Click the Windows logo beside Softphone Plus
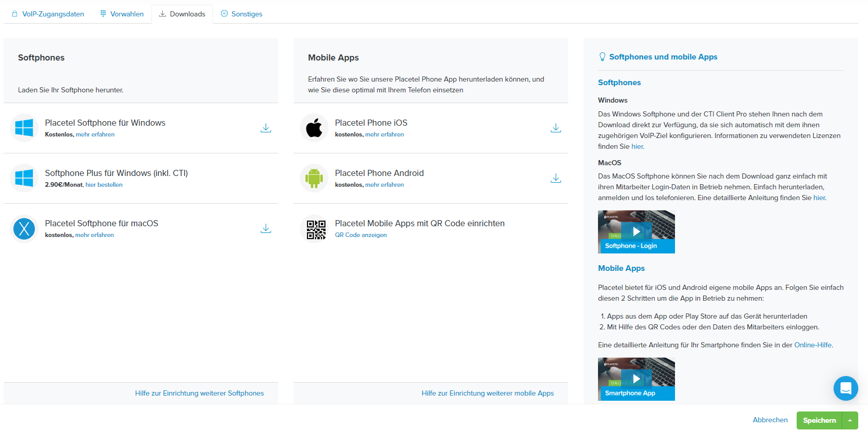This screenshot has height=432, width=868. [x=24, y=178]
